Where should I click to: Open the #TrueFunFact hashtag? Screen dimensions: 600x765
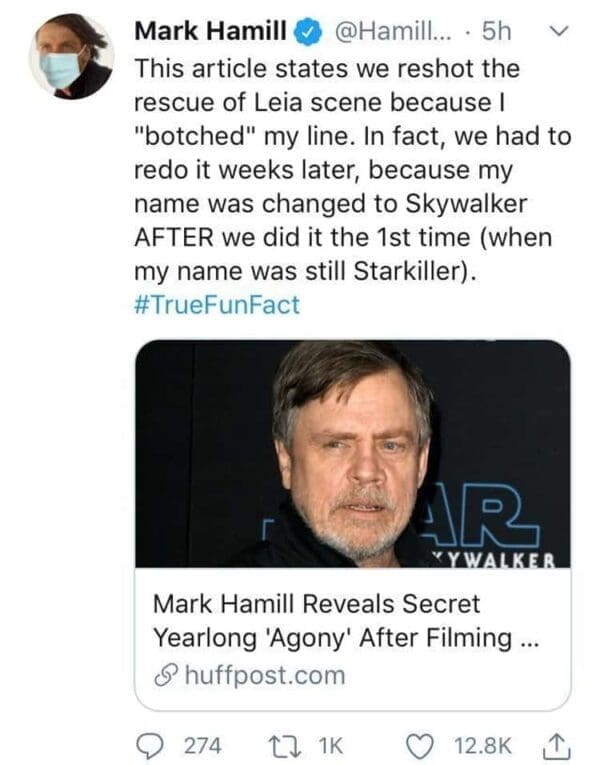(216, 305)
